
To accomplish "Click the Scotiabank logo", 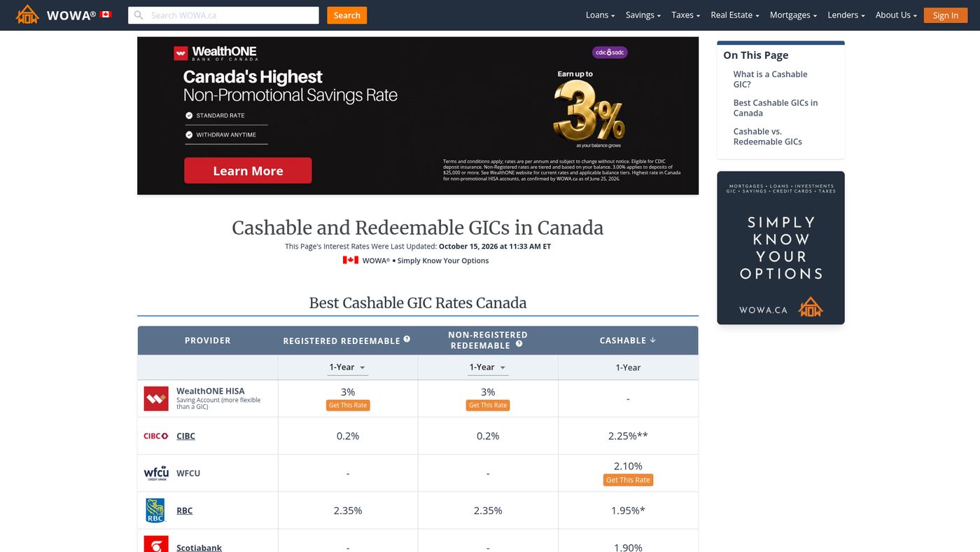I will coord(156,544).
